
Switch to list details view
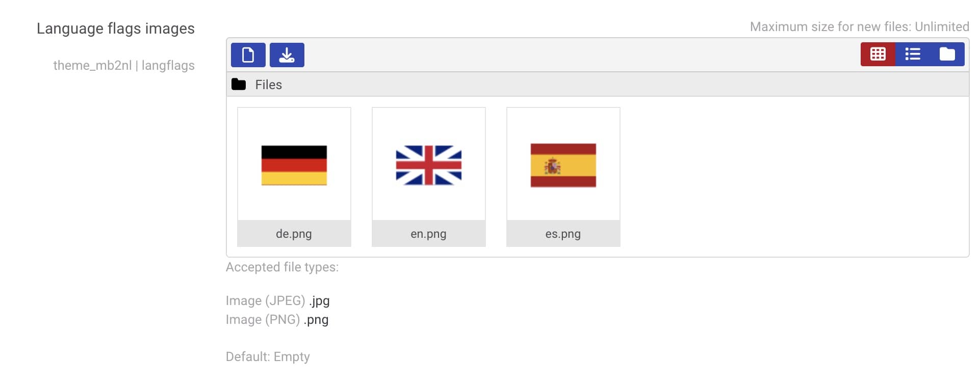(x=912, y=54)
